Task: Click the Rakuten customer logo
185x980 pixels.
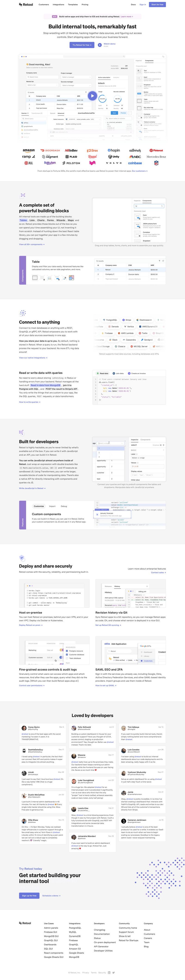Action: click(x=50, y=163)
